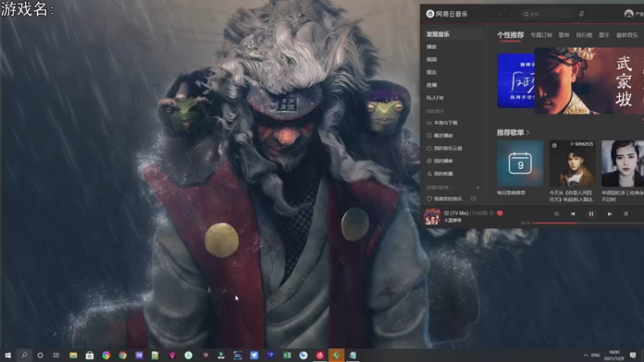Screen dimensions: 644x362
Task: Skip to the next track
Action: click(x=609, y=214)
